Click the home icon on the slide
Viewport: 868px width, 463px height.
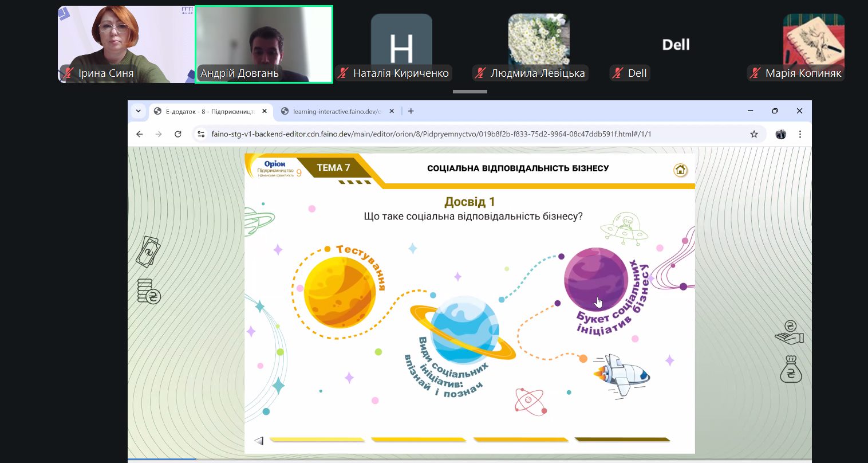click(x=680, y=170)
